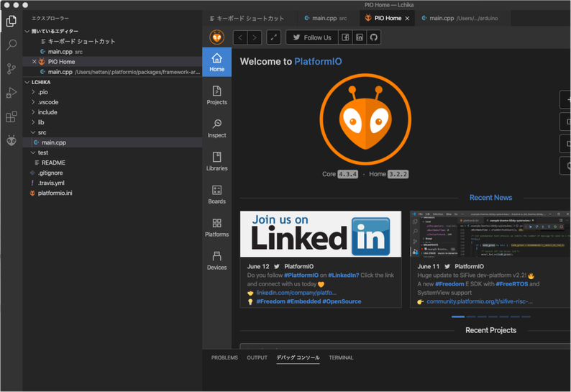This screenshot has width=571, height=392.
Task: Expand the include folder
Action: 47,112
